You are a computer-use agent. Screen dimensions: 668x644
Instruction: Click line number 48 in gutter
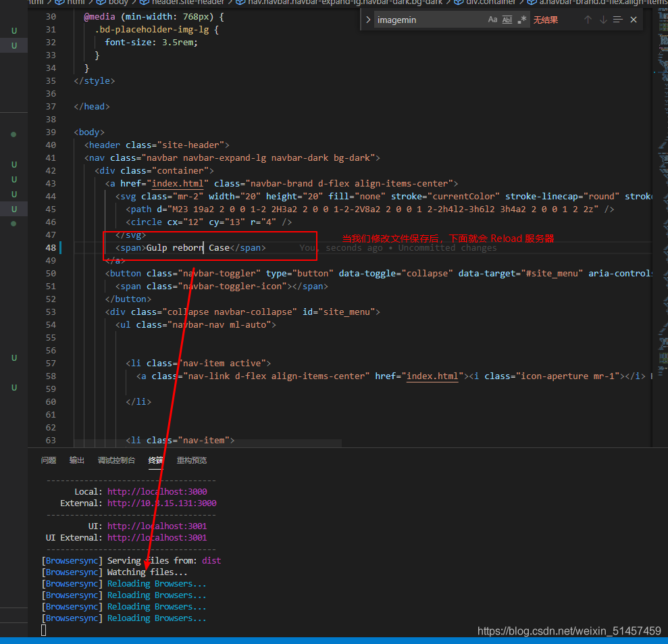(51, 247)
